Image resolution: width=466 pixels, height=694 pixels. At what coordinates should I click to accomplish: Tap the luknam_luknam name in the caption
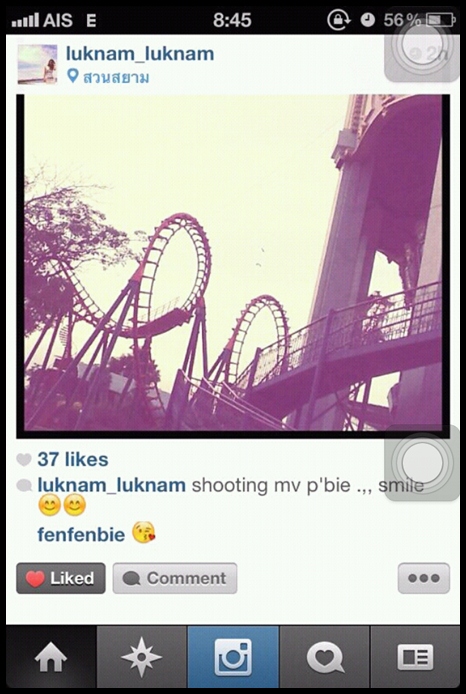coord(112,485)
